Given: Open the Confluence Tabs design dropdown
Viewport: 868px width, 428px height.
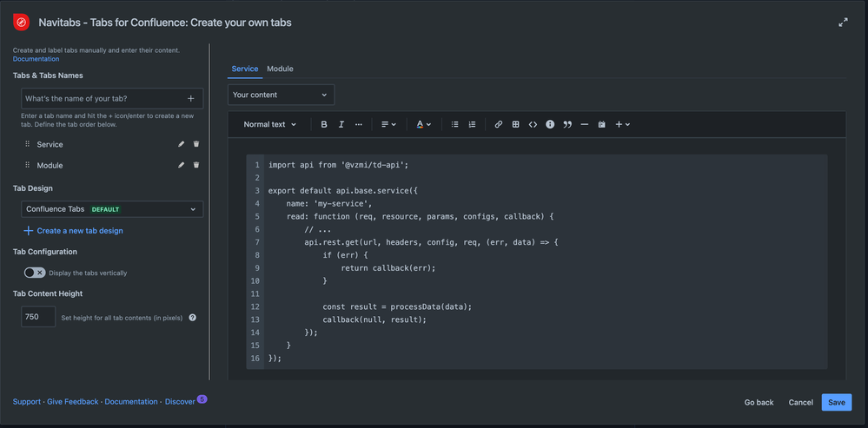Looking at the screenshot, I should 112,209.
